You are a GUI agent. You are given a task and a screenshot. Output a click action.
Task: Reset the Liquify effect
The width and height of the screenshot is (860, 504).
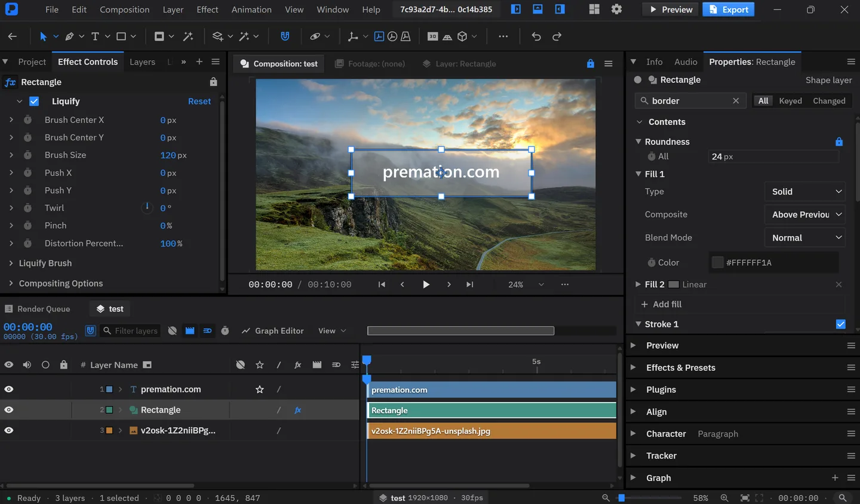coord(199,102)
